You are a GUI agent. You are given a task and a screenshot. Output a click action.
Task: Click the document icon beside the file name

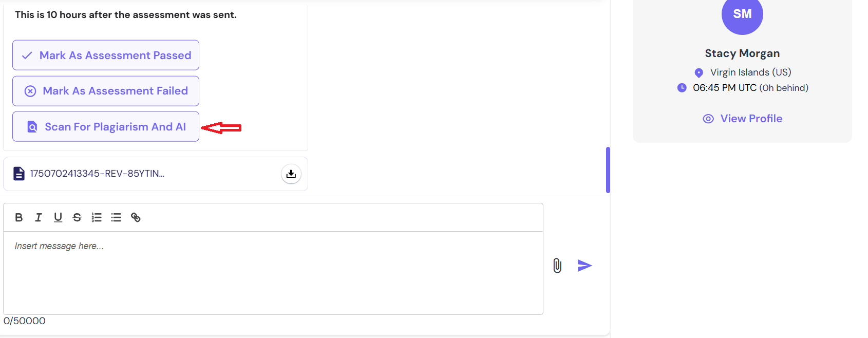point(19,174)
